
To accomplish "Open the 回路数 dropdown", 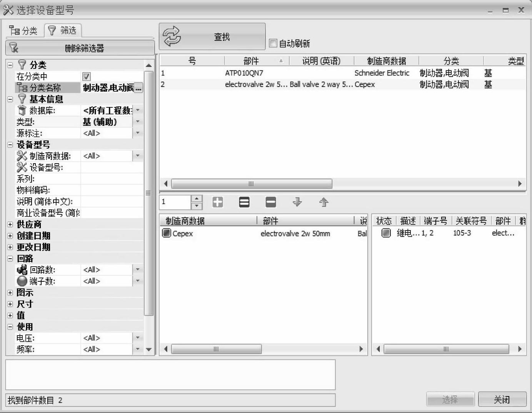I will pos(138,269).
